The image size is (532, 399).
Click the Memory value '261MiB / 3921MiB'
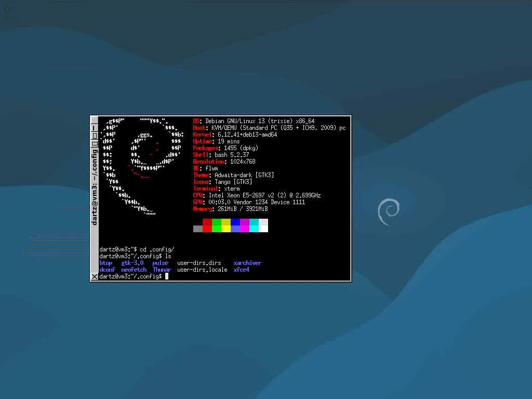pos(243,209)
